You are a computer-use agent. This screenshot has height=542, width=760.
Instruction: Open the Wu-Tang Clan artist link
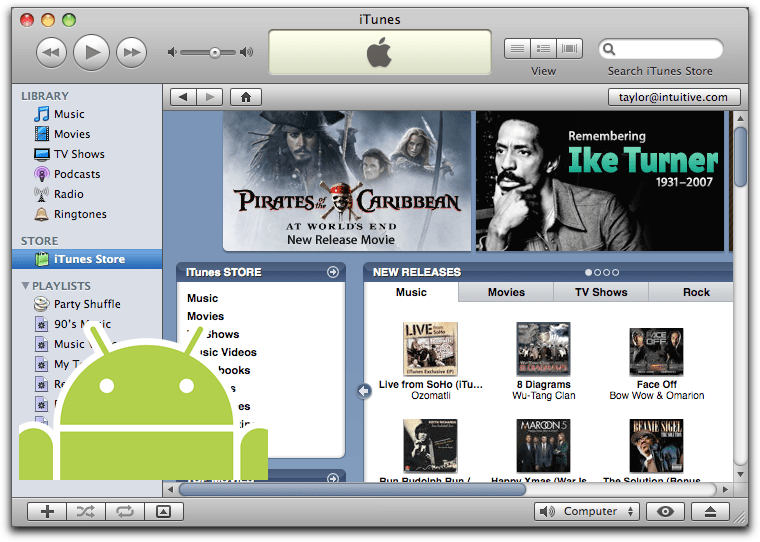click(x=543, y=396)
